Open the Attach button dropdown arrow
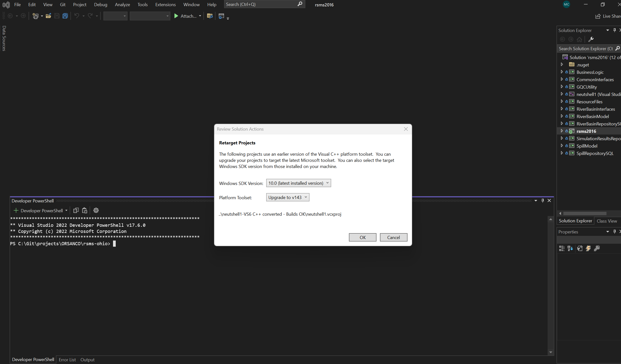This screenshot has height=364, width=621. pos(200,16)
